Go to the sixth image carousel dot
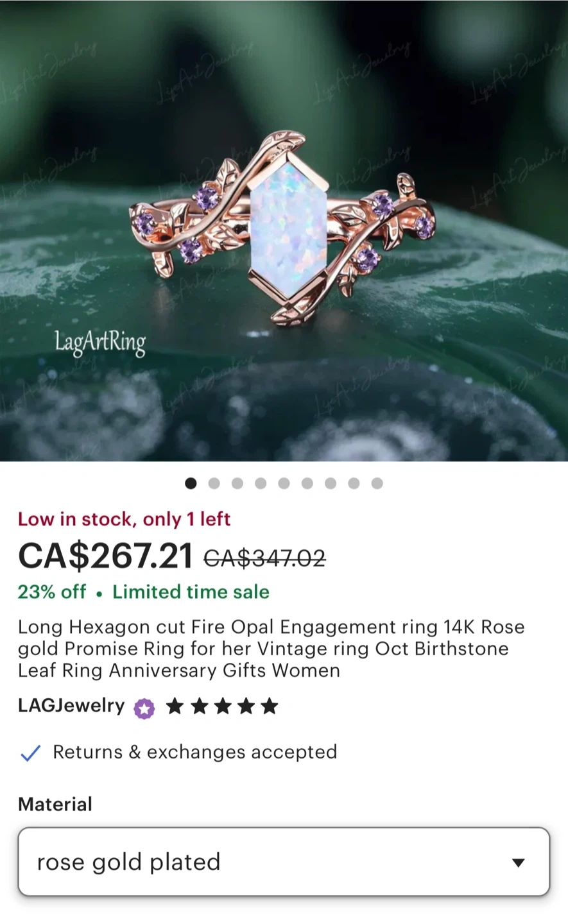The width and height of the screenshot is (568, 924). (307, 483)
